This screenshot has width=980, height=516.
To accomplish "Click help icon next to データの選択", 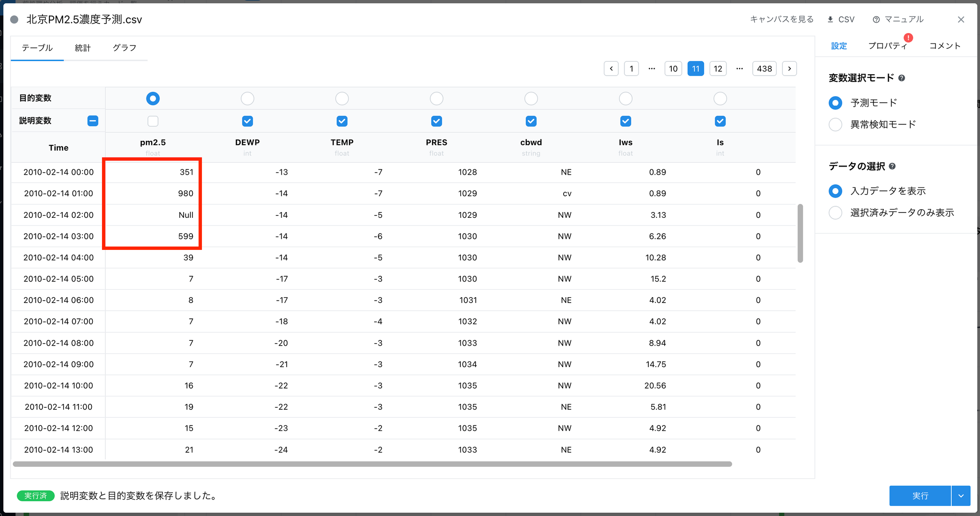I will [x=892, y=167].
